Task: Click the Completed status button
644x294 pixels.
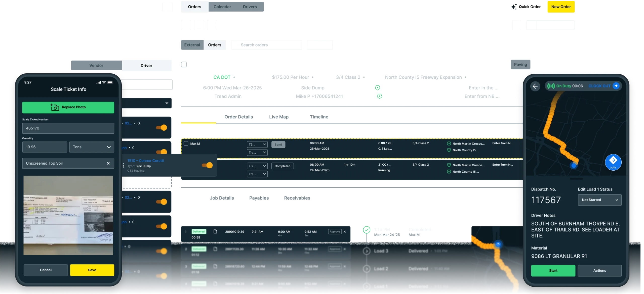Action: tap(283, 166)
